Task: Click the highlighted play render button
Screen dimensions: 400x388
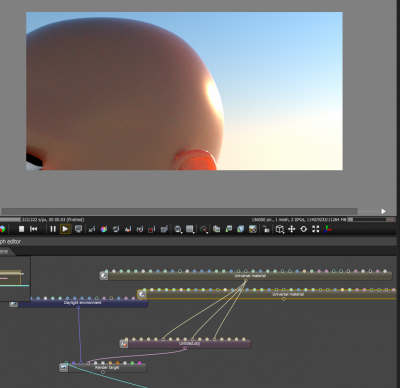Action: 65,229
